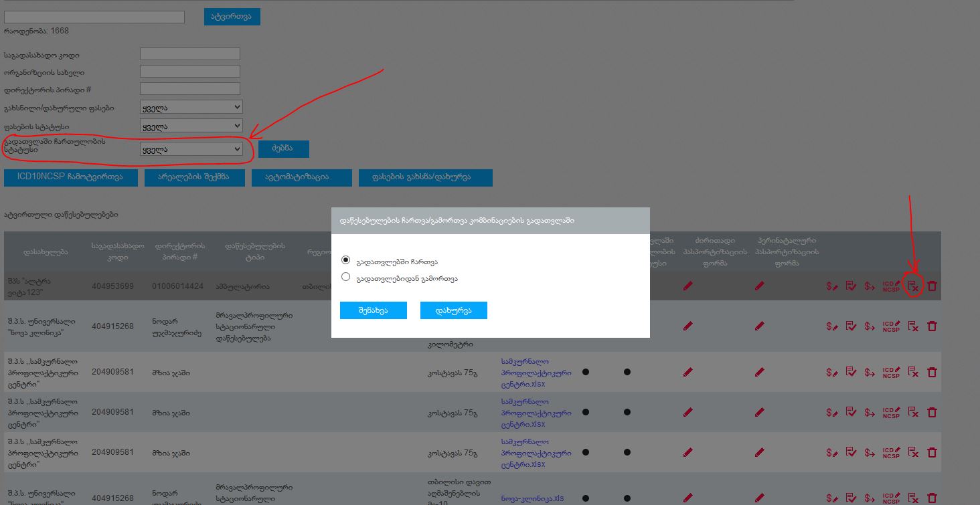This screenshot has width=980, height=505.
Task: Click the dollar-pencil icon in the first row
Action: point(831,286)
